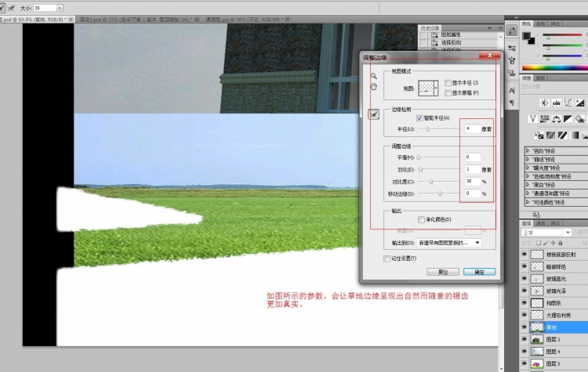Viewport: 588px width, 372px height.
Task: Click the Vibrance adjustment icon
Action: click(532, 119)
